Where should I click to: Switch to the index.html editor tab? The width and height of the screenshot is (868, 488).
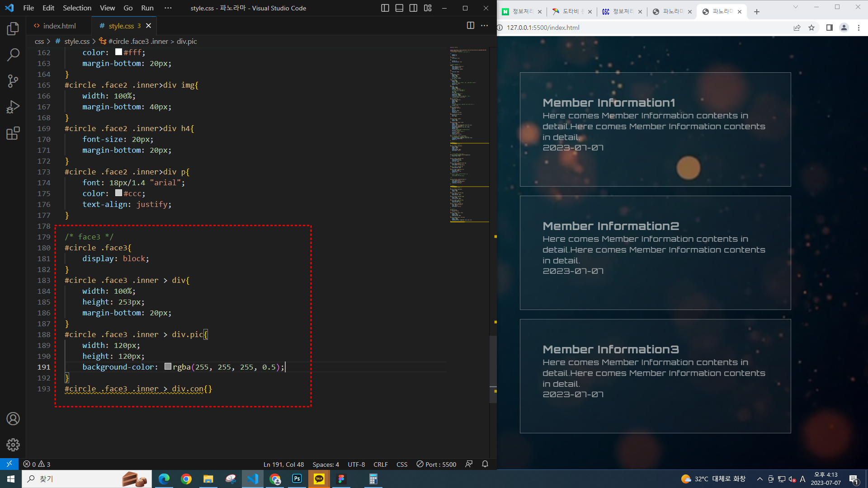(x=59, y=26)
